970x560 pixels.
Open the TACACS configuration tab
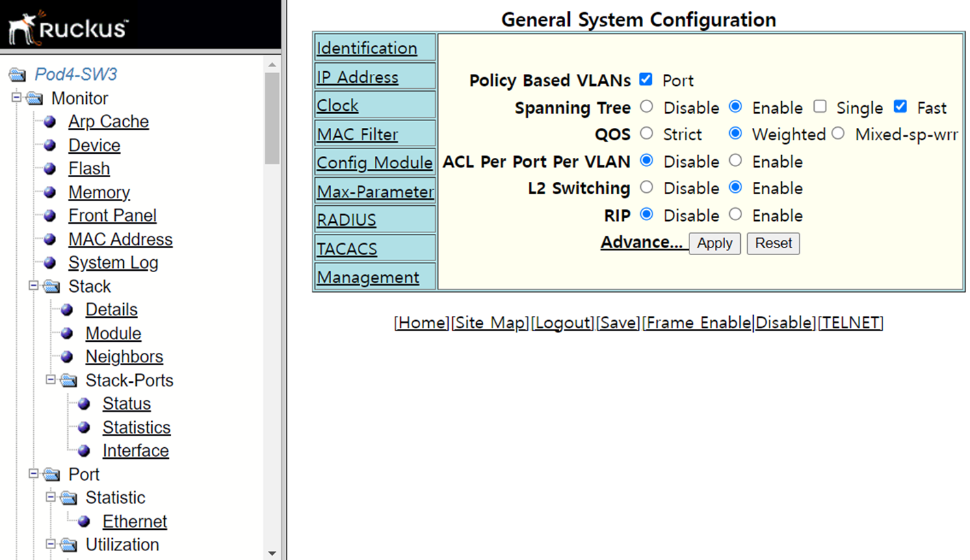pos(347,249)
